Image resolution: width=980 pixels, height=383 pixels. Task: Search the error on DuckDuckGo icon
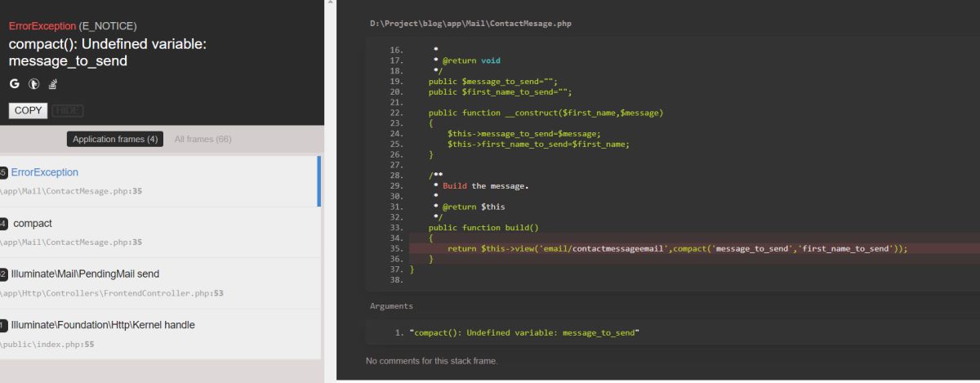point(33,83)
